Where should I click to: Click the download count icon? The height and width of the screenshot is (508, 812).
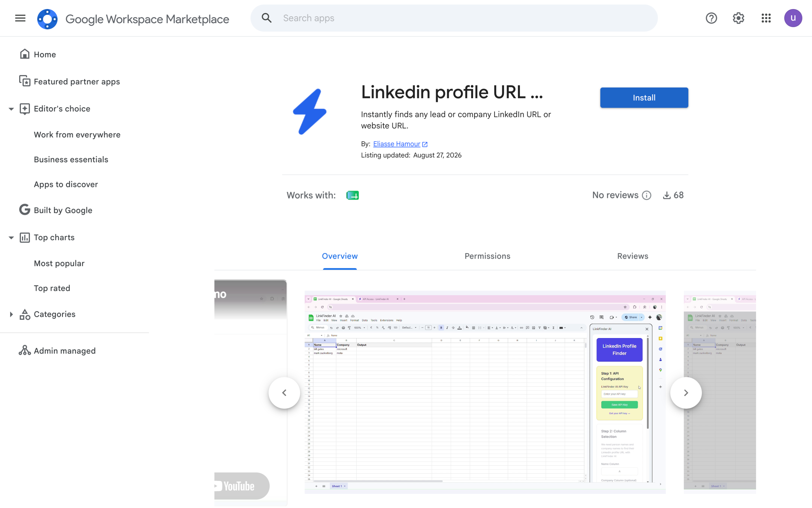point(667,195)
